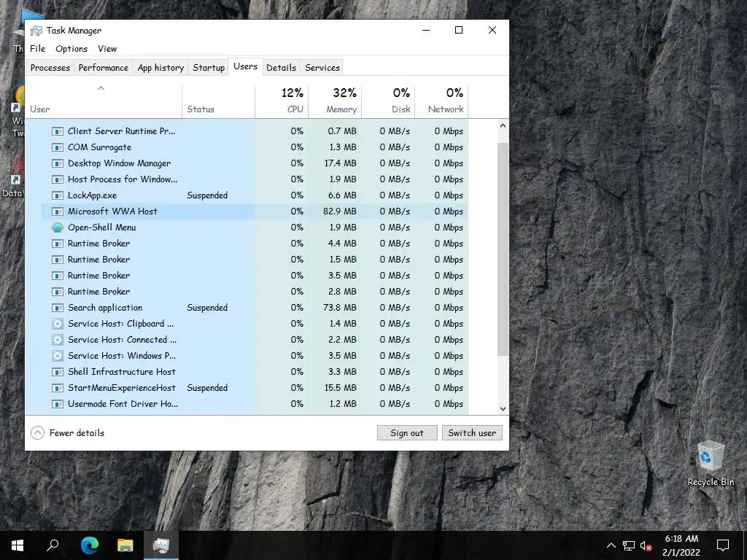The width and height of the screenshot is (747, 560).
Task: Switch to the Performance tab
Action: tap(104, 68)
